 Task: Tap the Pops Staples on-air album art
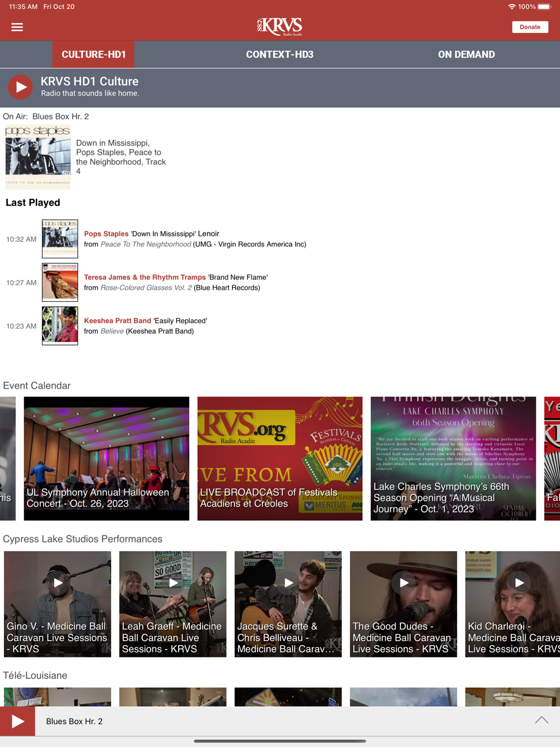tap(38, 157)
